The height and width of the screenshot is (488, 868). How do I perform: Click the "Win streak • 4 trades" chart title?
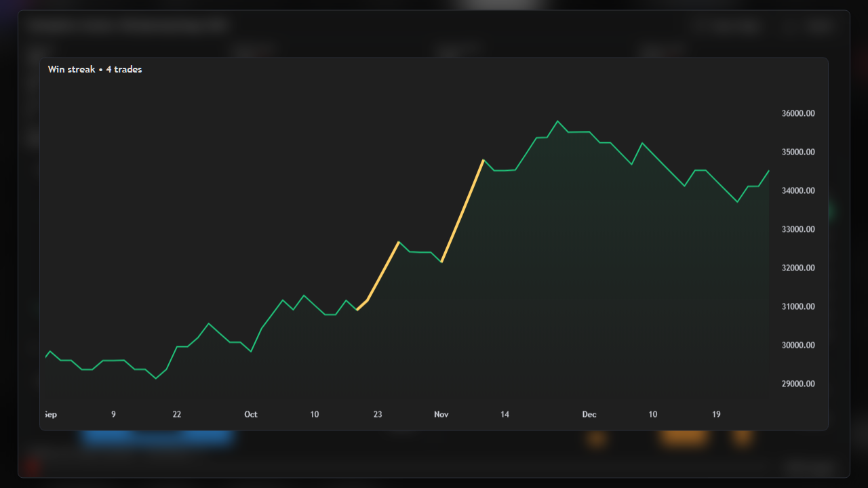click(x=95, y=69)
